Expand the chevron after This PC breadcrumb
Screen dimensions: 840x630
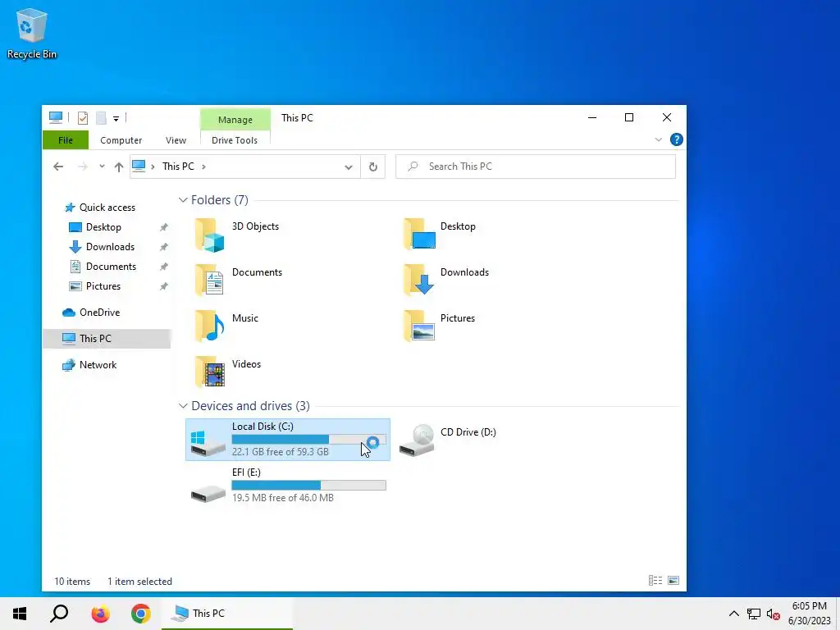pos(203,167)
